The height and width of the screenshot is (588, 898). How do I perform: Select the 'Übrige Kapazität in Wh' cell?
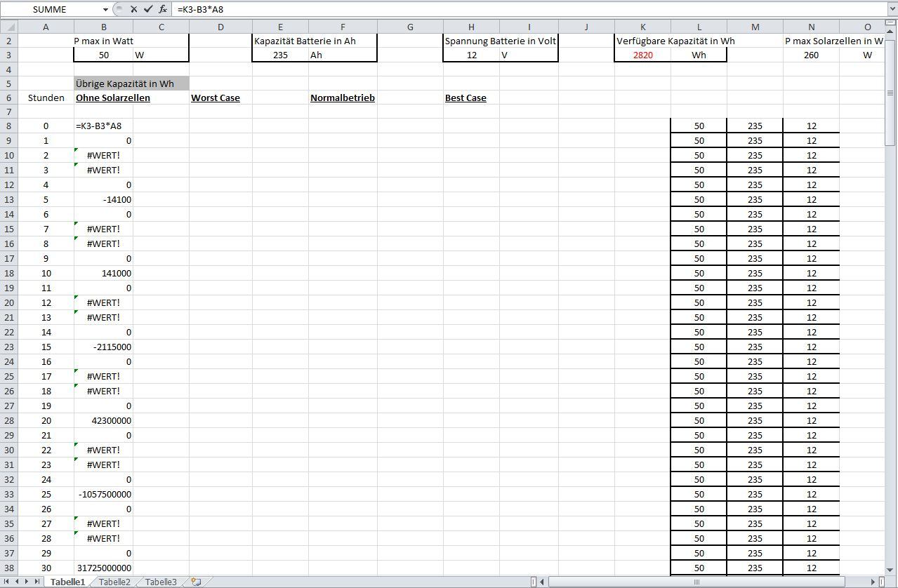[x=131, y=83]
